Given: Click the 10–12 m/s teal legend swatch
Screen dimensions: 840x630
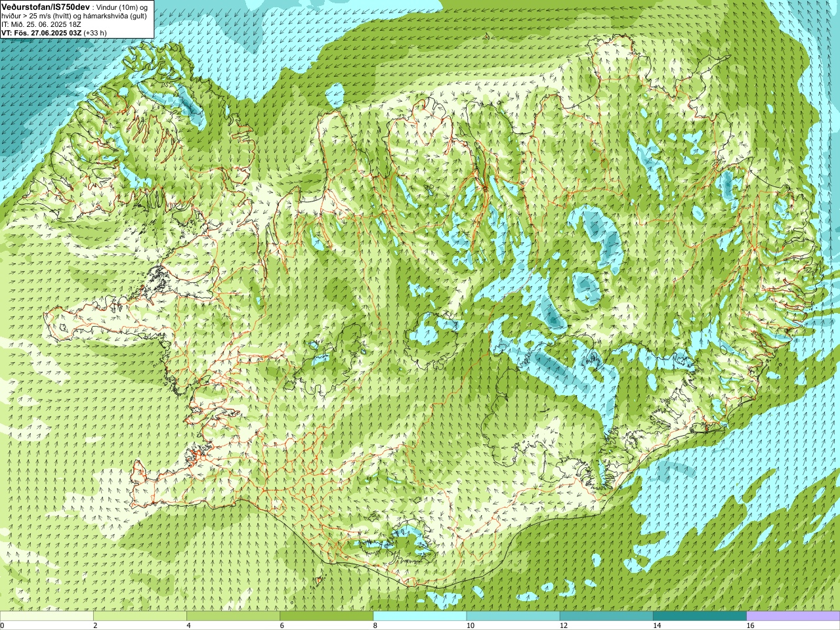Looking at the screenshot, I should (513, 616).
